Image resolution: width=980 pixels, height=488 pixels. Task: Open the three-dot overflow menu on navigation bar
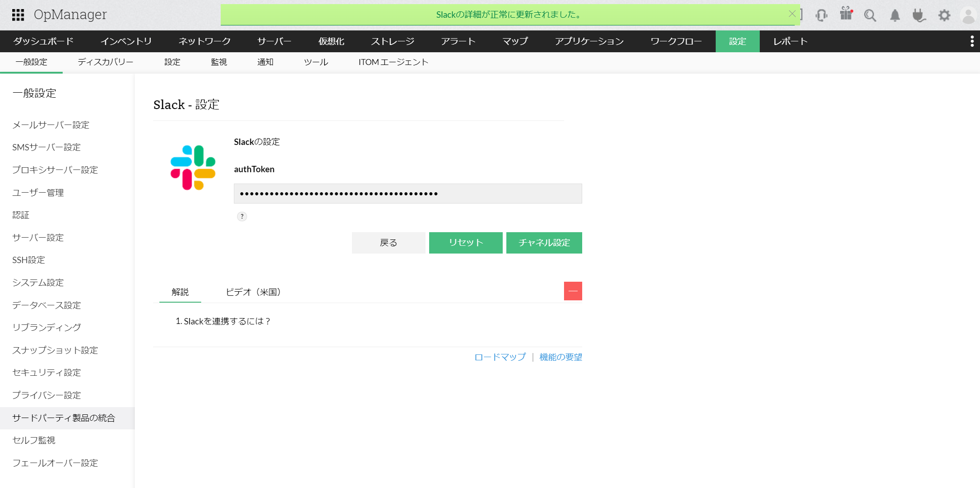(972, 41)
